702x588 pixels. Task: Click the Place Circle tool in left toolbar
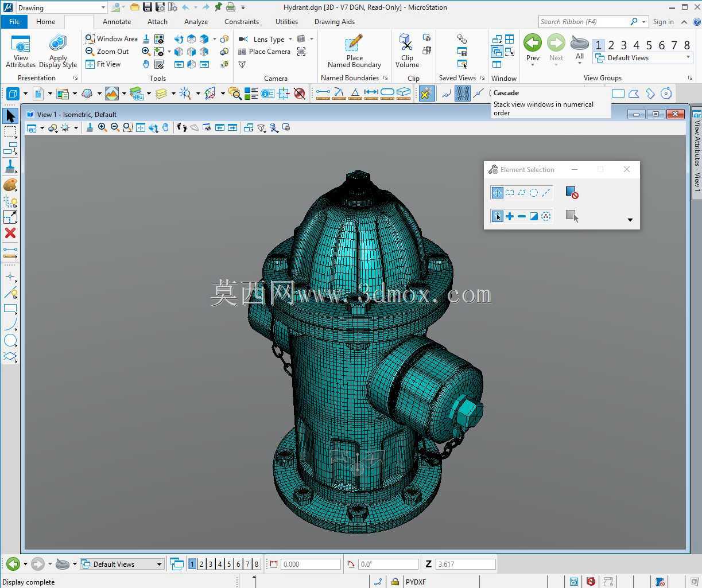click(10, 341)
